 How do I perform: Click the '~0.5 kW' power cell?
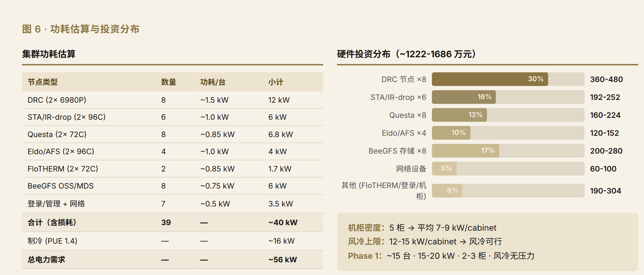pos(215,204)
